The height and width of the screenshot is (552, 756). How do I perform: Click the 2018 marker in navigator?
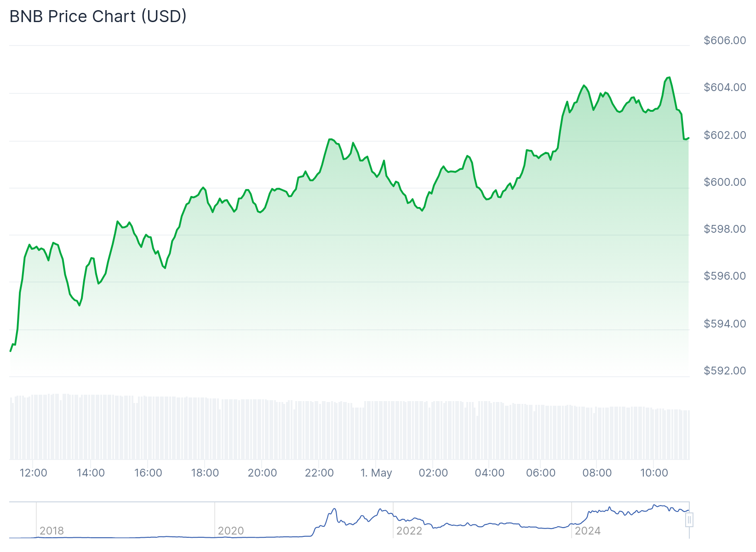(52, 531)
